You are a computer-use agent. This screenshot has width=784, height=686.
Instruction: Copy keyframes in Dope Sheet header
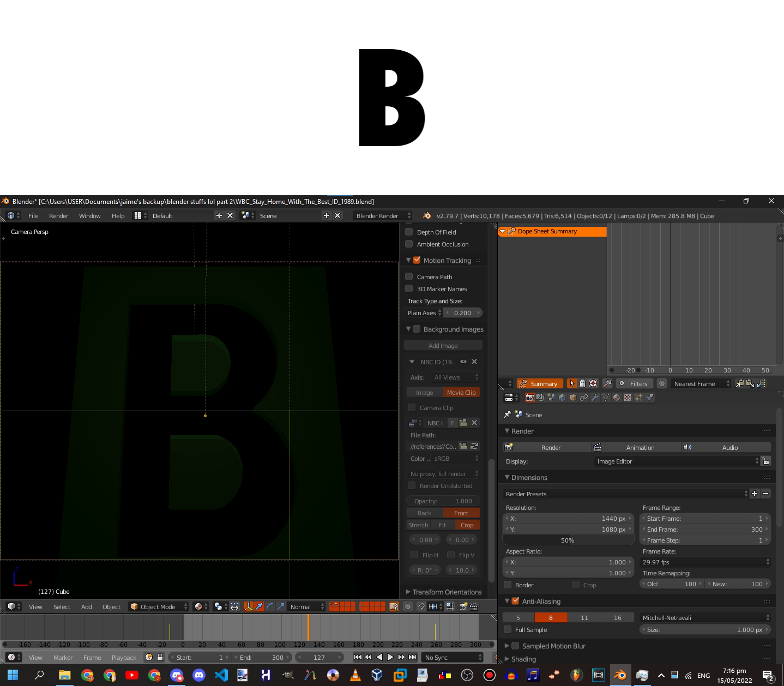[x=740, y=383]
